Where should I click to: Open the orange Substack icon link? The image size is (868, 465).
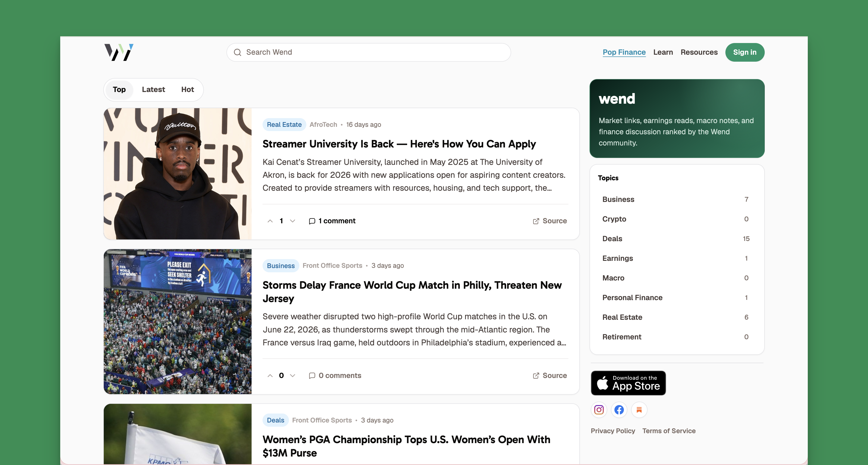coord(639,410)
